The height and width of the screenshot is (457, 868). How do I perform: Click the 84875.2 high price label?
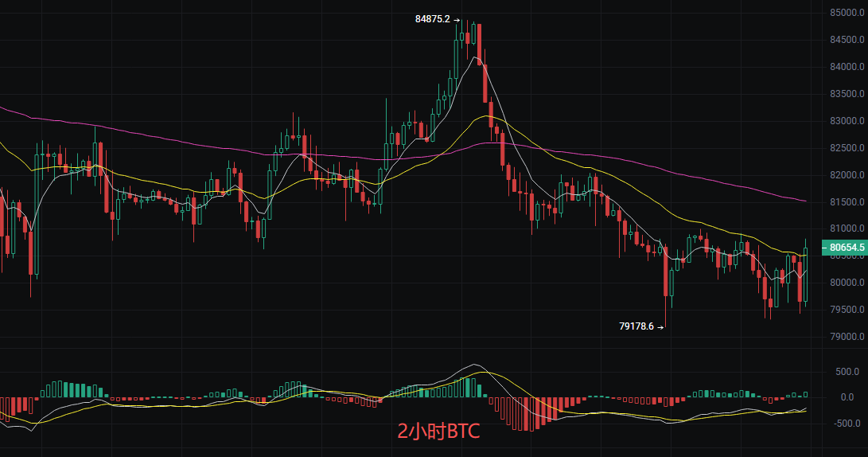[x=432, y=19]
